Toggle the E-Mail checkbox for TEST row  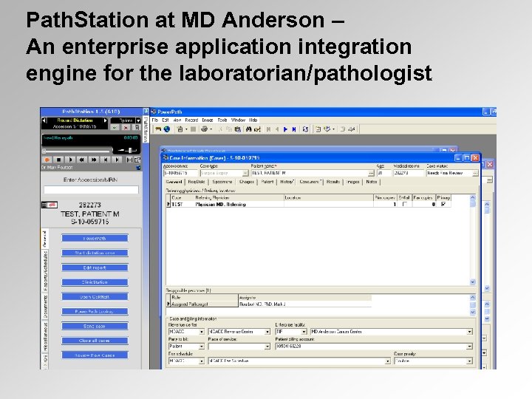[404, 204]
